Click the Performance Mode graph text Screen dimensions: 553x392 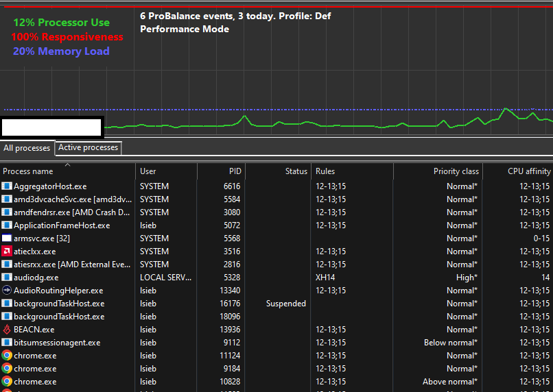coord(185,29)
